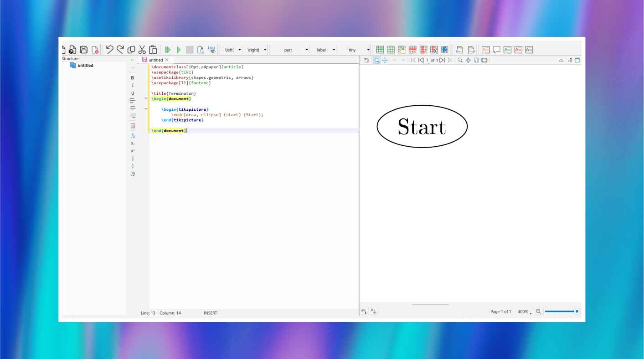
Task: Save the current document
Action: pyautogui.click(x=84, y=50)
